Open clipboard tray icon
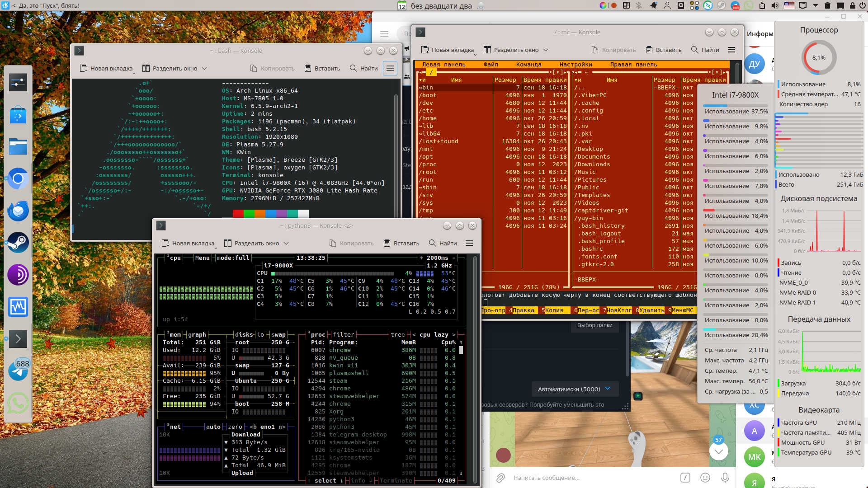This screenshot has height=488, width=868. tap(762, 5)
